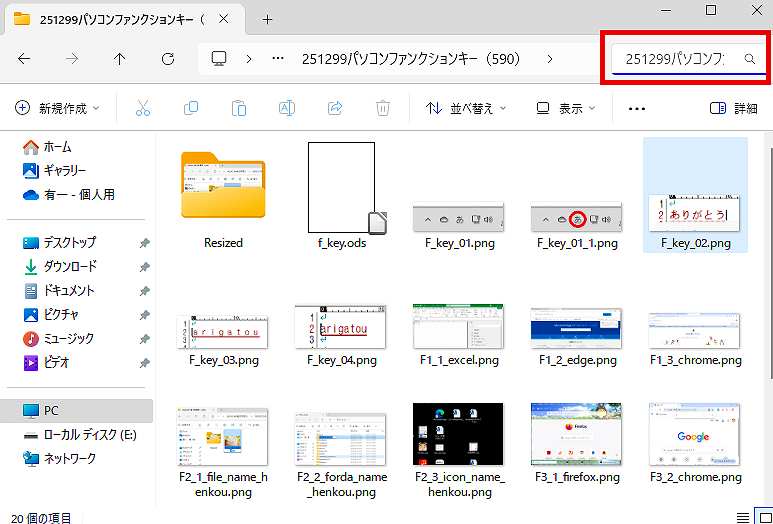Navigate back with the left arrow
Viewport: 773px width, 524px height.
pos(24,59)
